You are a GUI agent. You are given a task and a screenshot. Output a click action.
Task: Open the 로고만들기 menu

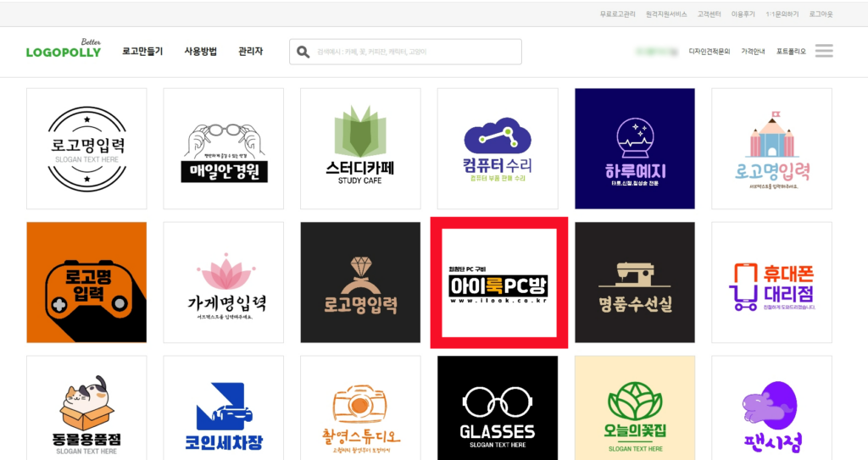[142, 51]
